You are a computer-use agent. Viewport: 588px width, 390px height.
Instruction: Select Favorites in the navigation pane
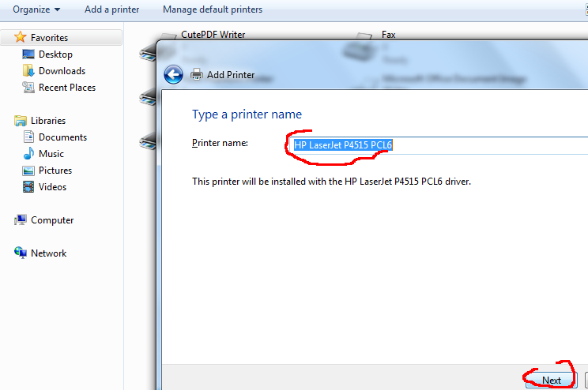49,37
